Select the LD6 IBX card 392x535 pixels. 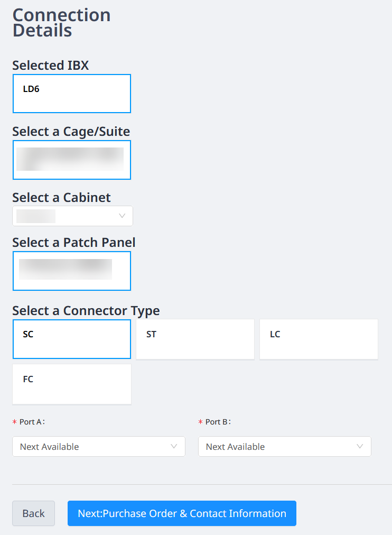[x=71, y=94]
